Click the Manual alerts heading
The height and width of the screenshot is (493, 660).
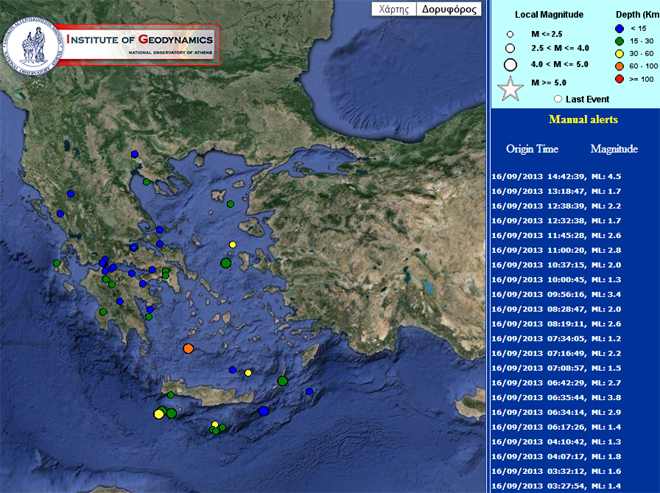[583, 119]
